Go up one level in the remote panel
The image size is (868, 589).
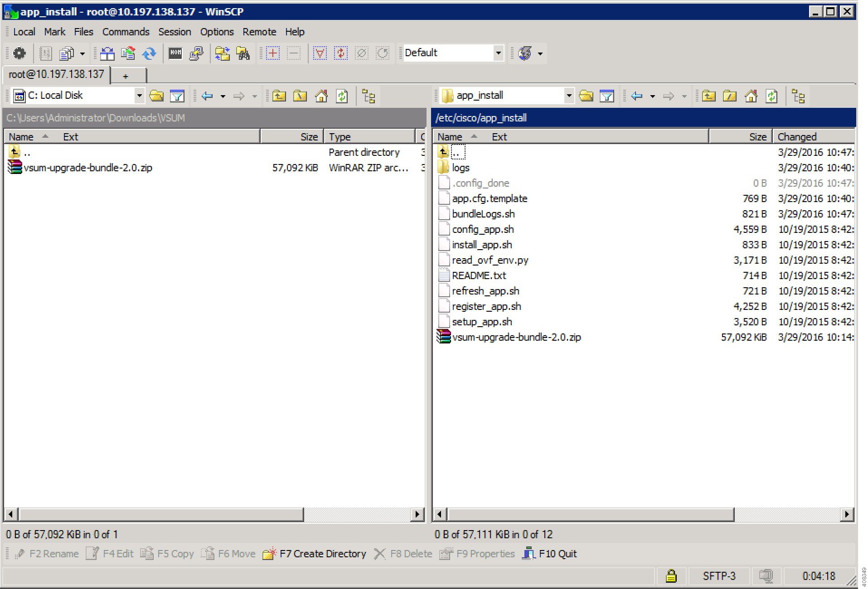point(709,96)
